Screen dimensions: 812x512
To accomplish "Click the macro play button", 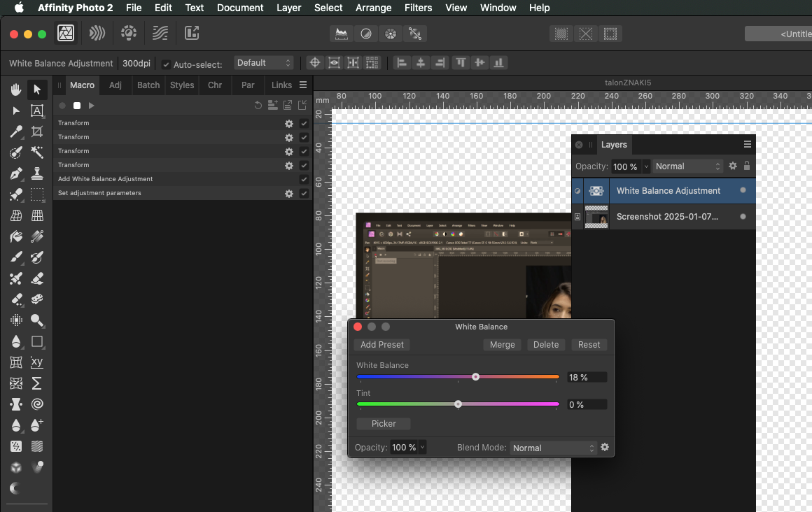I will point(91,106).
